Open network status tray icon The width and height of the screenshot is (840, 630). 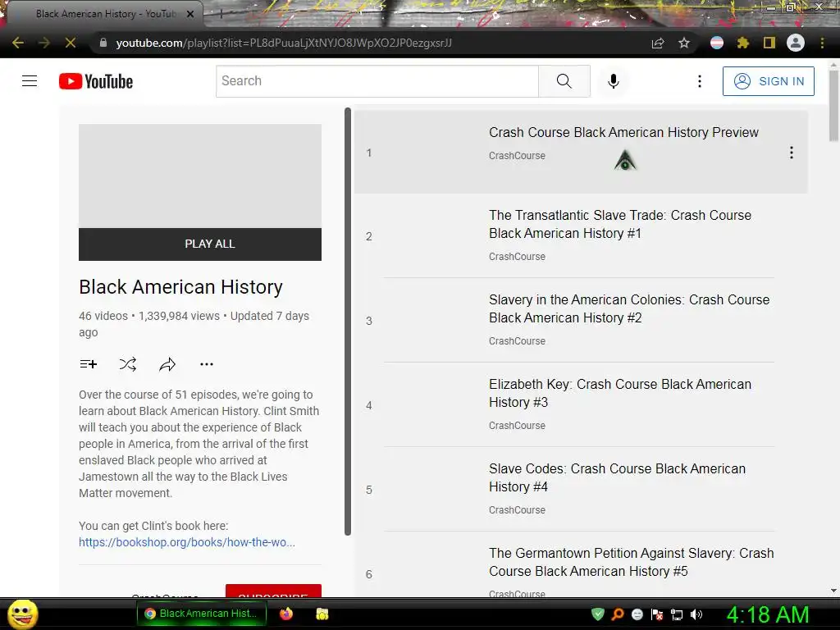(677, 614)
